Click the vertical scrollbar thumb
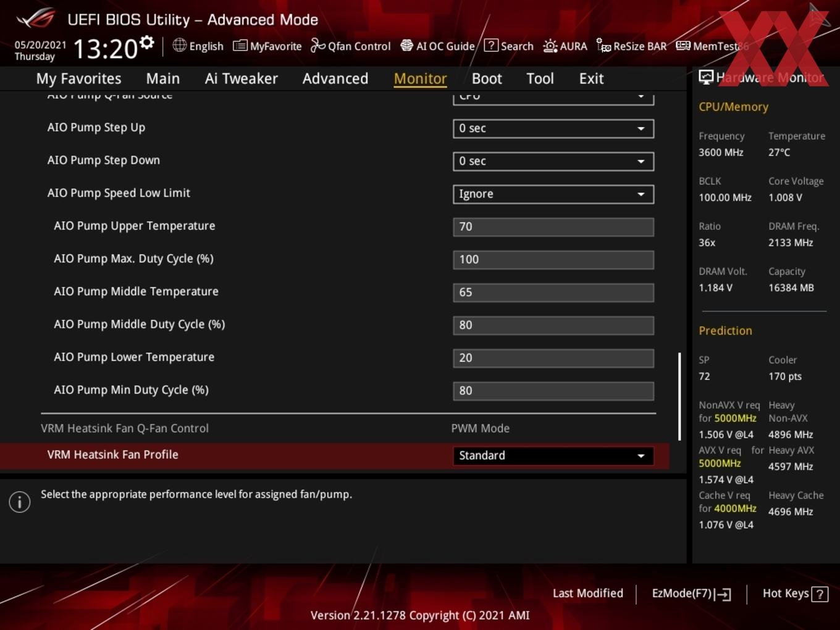840x630 pixels. click(679, 397)
